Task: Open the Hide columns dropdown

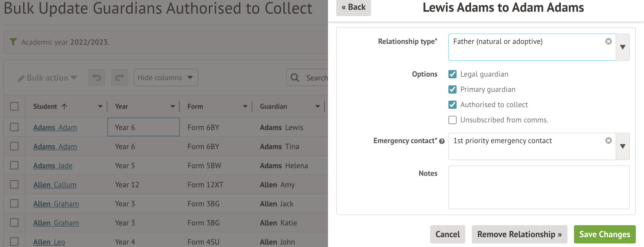Action: coord(166,78)
